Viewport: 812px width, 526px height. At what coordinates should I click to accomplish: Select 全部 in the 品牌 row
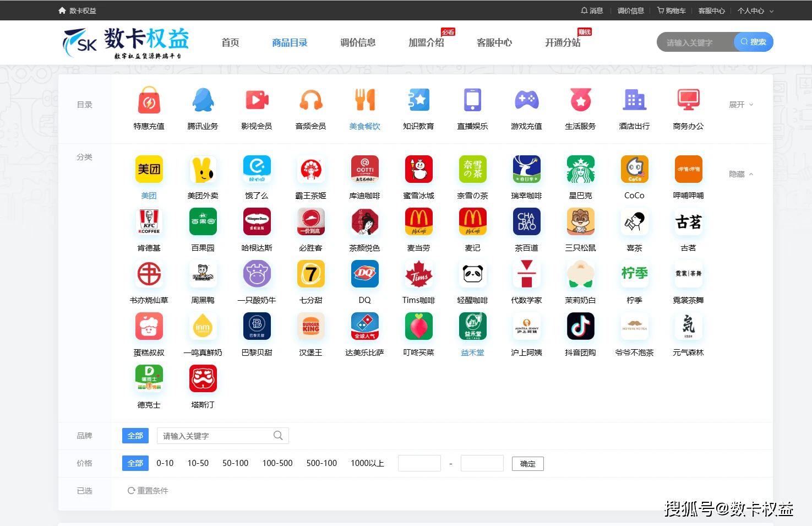(x=135, y=436)
